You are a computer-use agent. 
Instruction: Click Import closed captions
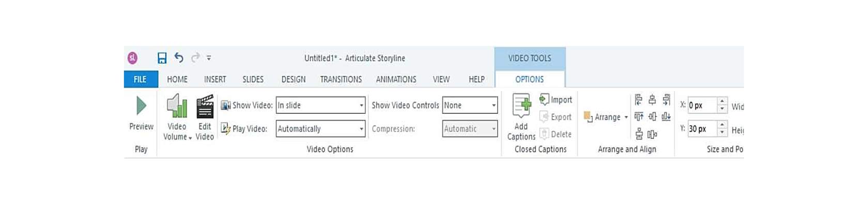coord(555,100)
